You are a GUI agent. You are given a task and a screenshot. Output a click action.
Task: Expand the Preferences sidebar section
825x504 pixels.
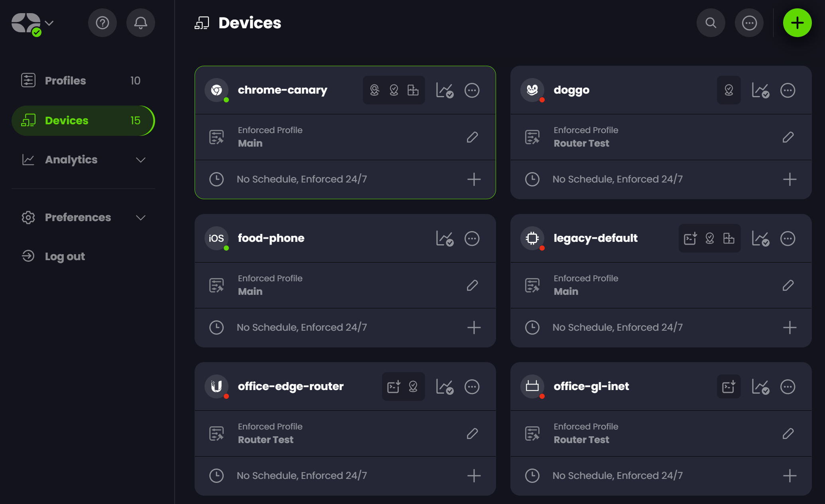click(140, 218)
